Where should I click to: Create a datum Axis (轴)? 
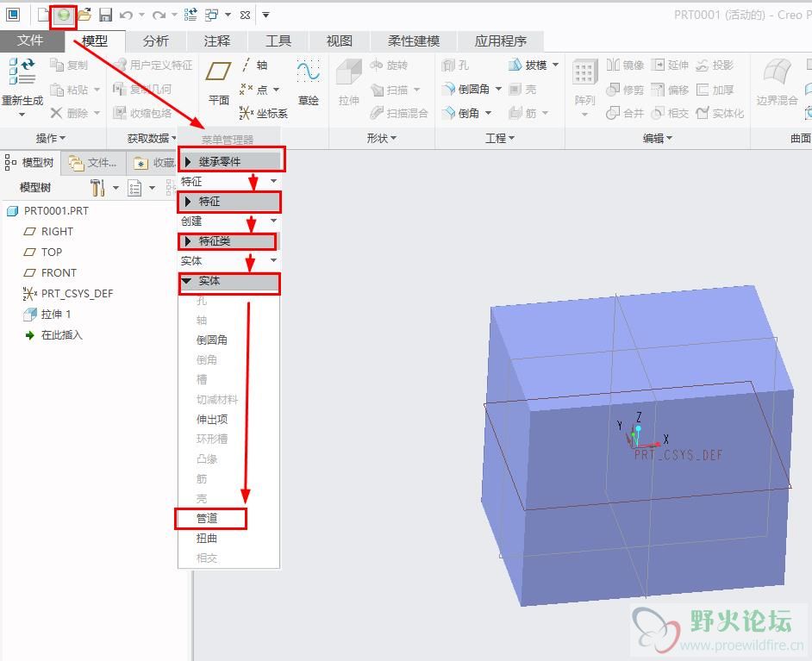coord(254,65)
